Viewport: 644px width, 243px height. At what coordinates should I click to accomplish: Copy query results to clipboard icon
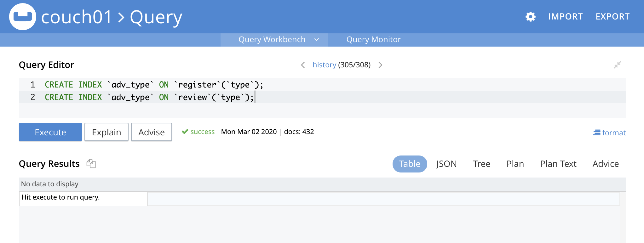(x=91, y=164)
